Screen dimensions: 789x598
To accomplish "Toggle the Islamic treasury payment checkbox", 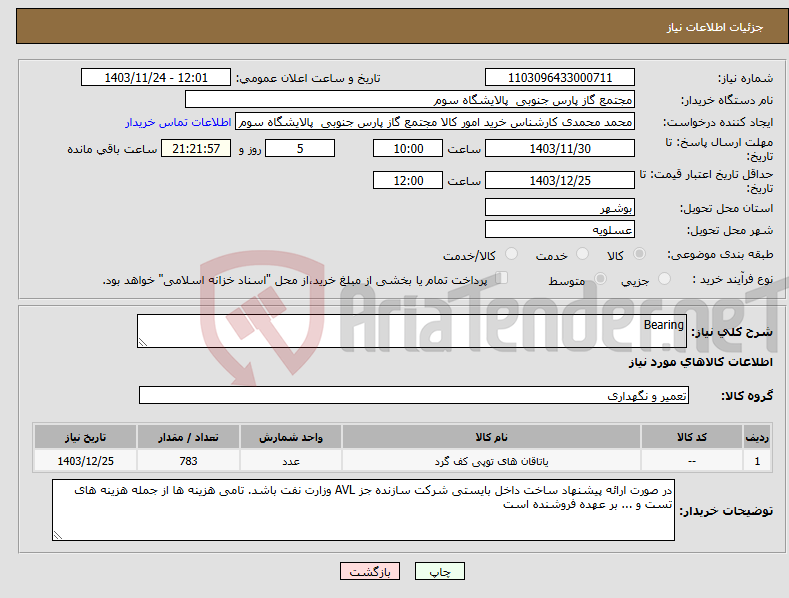I will (x=501, y=278).
